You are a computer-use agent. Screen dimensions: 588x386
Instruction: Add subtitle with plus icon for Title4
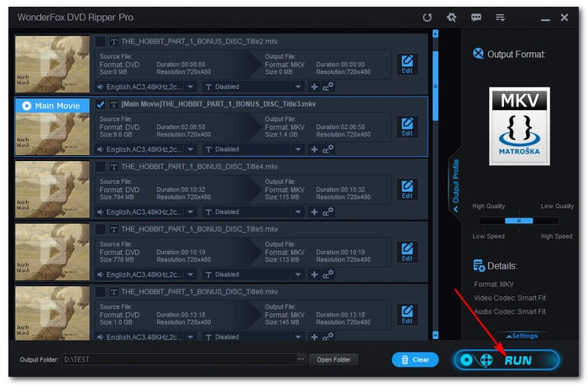coord(314,212)
